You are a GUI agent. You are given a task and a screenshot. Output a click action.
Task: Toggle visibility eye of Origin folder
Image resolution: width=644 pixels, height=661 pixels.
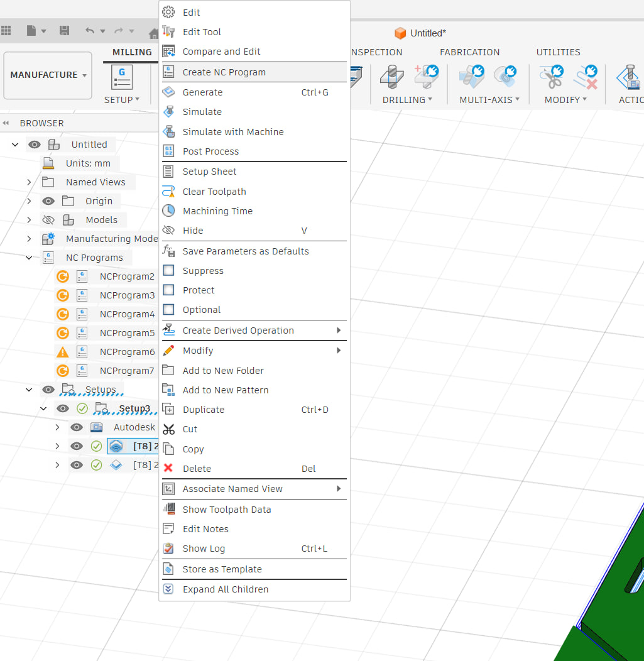(48, 201)
